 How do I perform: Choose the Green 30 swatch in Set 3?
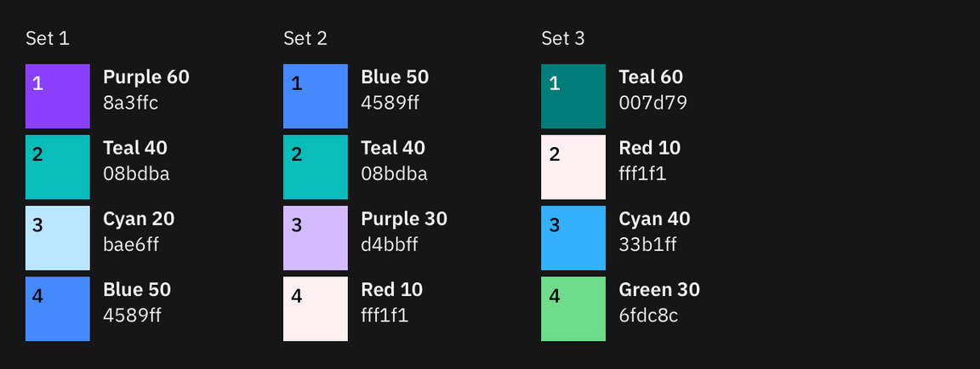[573, 309]
